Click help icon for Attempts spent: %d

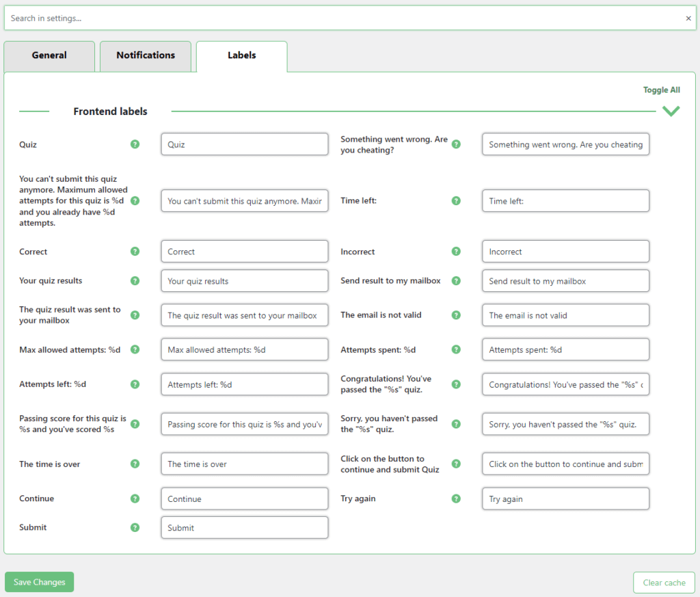[456, 349]
